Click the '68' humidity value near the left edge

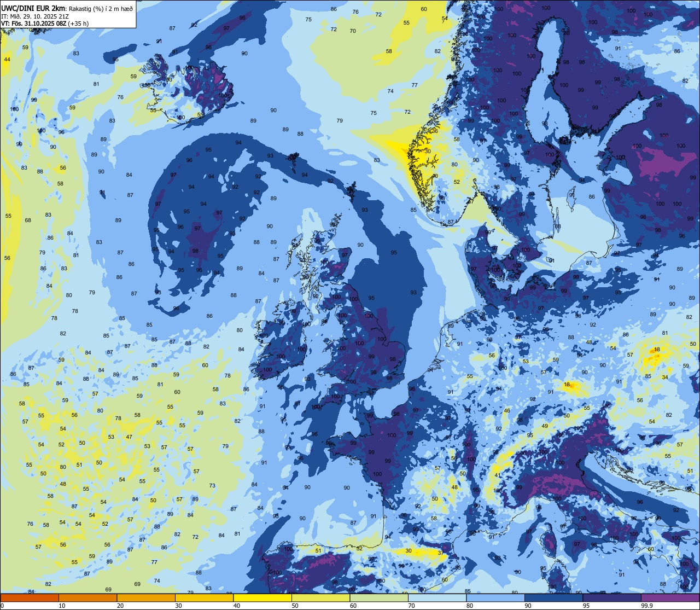pos(28,220)
